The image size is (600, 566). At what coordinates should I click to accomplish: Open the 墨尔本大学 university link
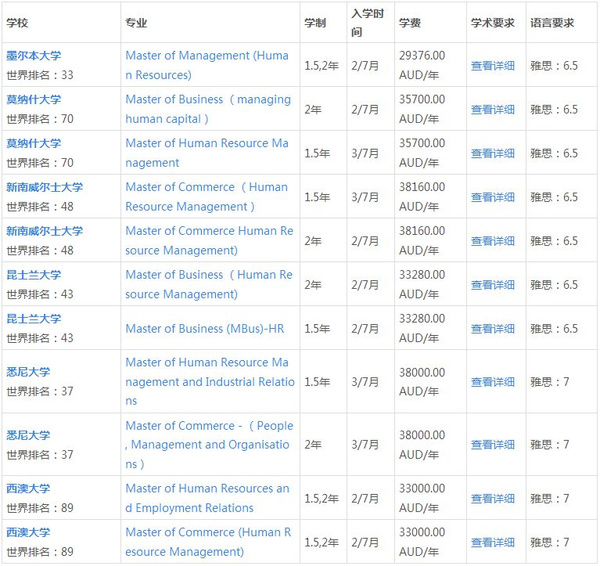(34, 55)
